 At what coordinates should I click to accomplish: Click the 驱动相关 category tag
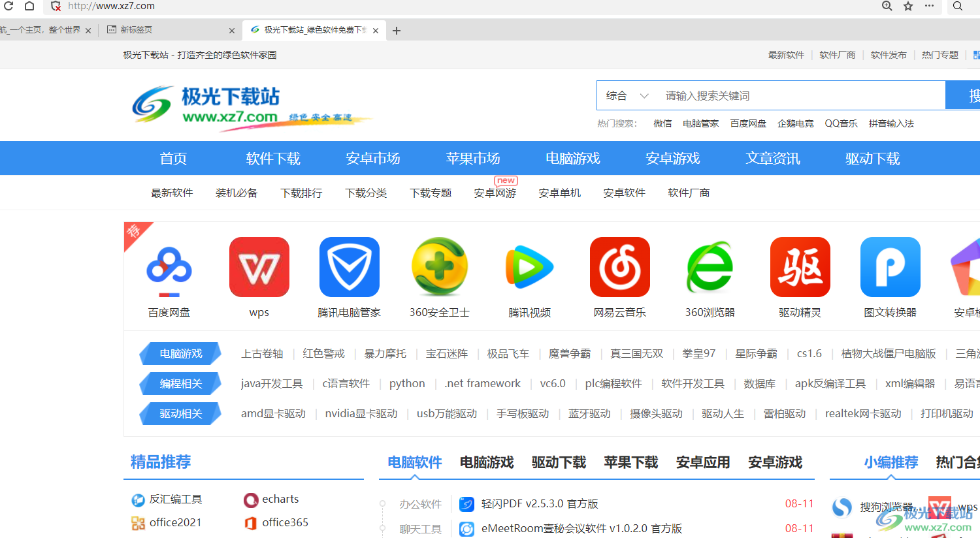tap(181, 414)
